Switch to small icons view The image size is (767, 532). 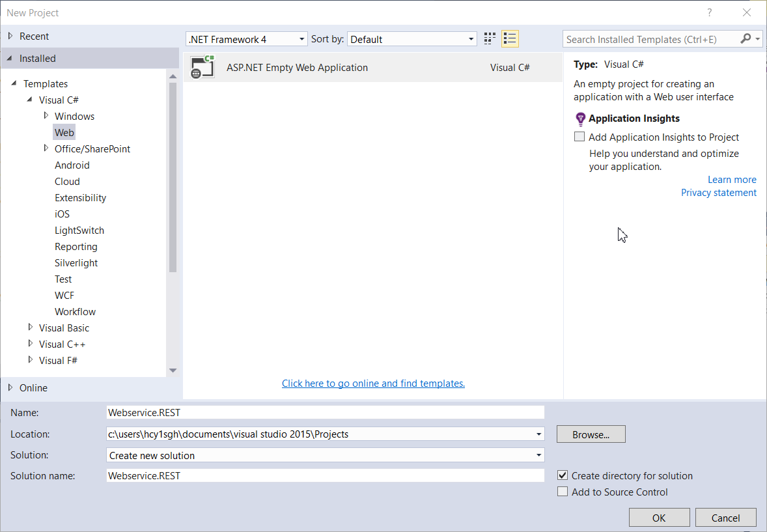(490, 38)
